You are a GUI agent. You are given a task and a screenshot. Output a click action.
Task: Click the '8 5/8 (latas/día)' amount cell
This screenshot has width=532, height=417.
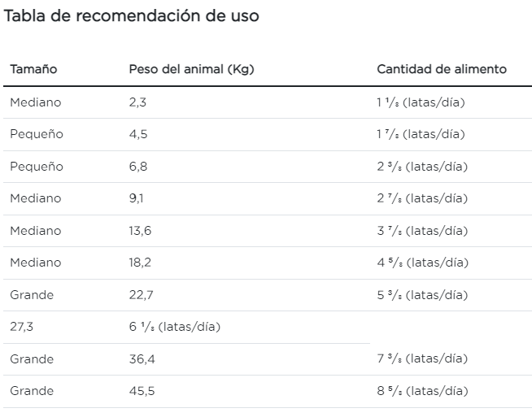pyautogui.click(x=422, y=391)
